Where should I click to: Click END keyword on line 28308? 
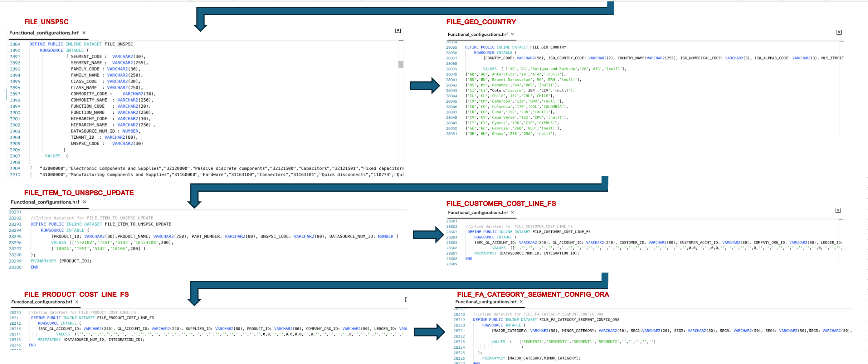click(469, 259)
